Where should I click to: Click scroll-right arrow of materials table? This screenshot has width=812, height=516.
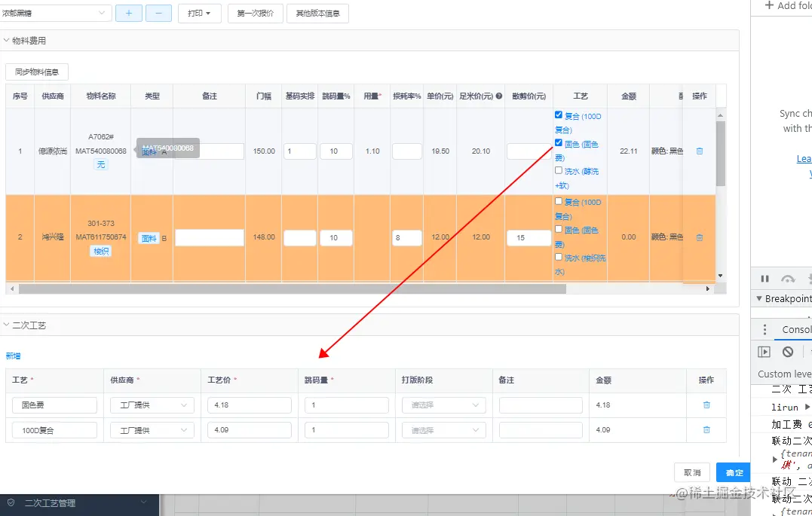pyautogui.click(x=708, y=289)
